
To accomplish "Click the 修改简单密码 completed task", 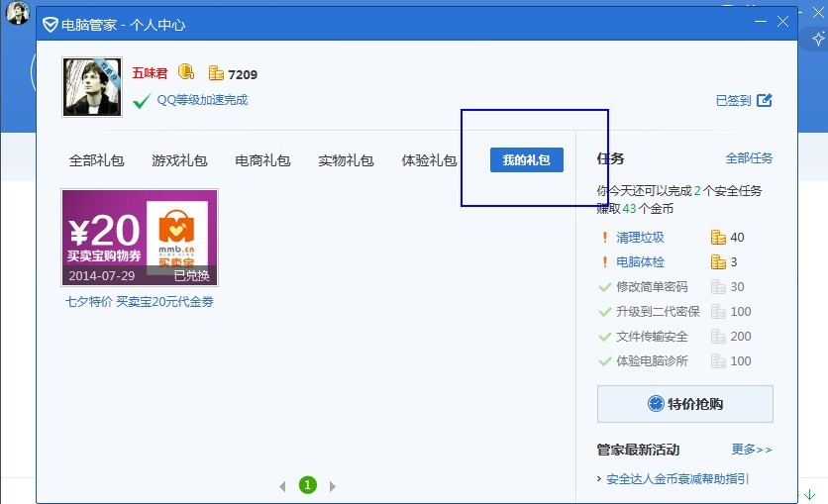I will click(x=652, y=287).
